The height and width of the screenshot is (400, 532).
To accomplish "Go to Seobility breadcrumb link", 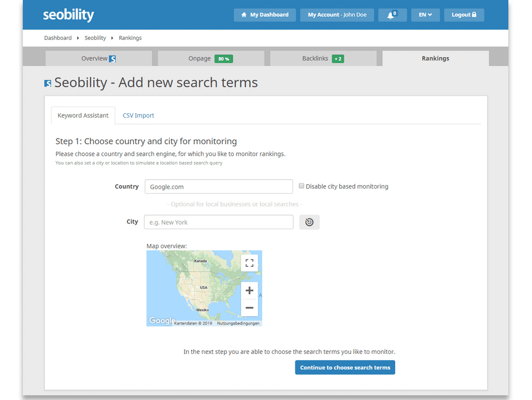I will [x=95, y=38].
